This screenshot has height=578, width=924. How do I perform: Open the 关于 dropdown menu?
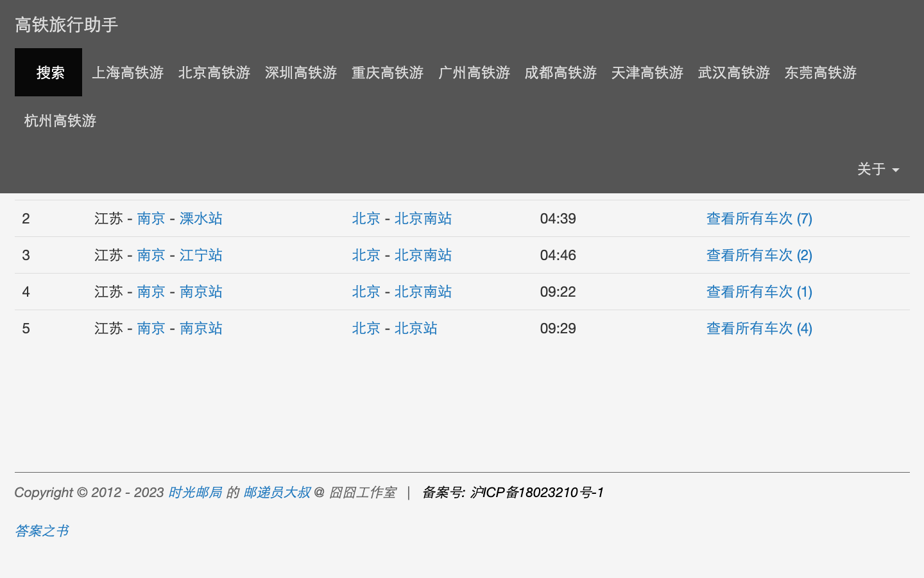[877, 169]
